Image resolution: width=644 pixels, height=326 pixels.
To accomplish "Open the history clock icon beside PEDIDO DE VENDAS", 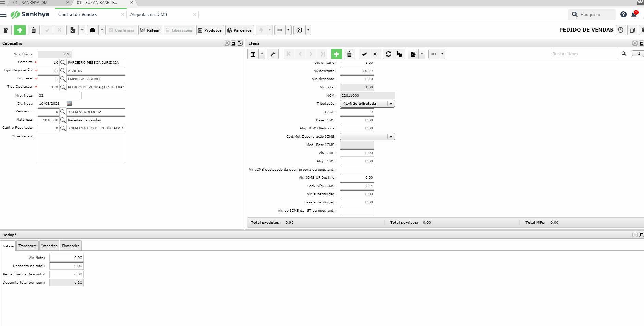I will [620, 30].
